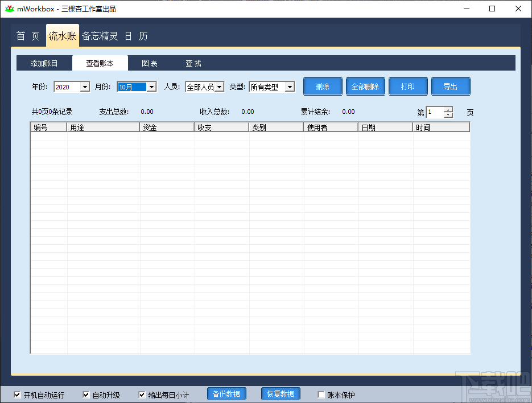Click the 累计结余 value 0.00
Viewport: 532px width, 403px height.
click(348, 112)
